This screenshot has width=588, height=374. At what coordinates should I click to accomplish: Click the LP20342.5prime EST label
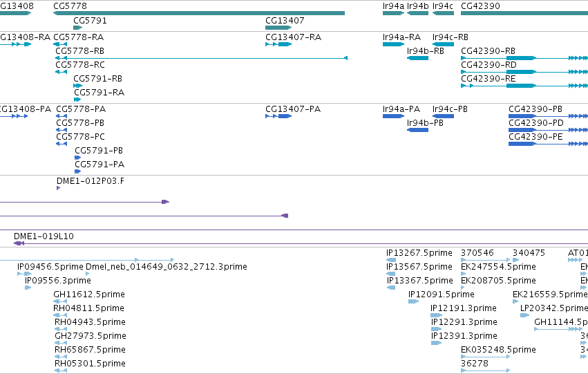pyautogui.click(x=554, y=308)
